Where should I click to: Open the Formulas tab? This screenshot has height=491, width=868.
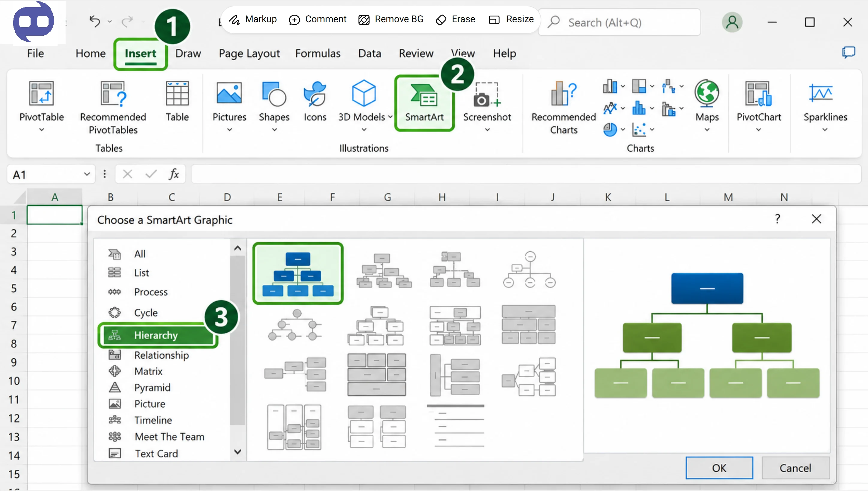click(x=318, y=53)
